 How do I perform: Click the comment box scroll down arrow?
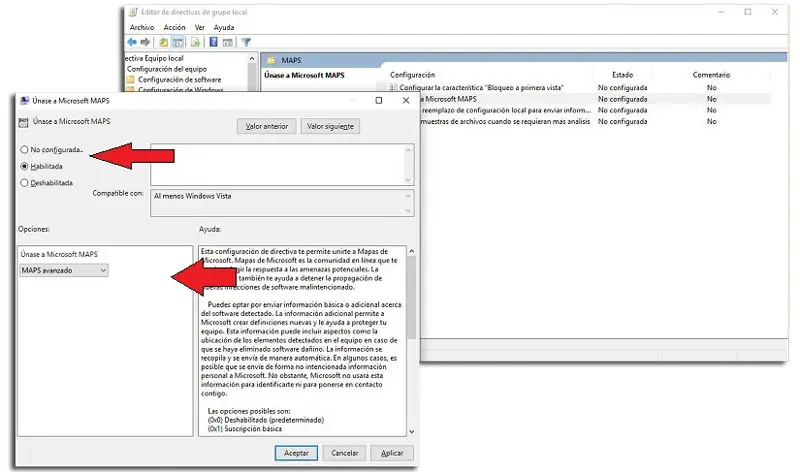[408, 180]
